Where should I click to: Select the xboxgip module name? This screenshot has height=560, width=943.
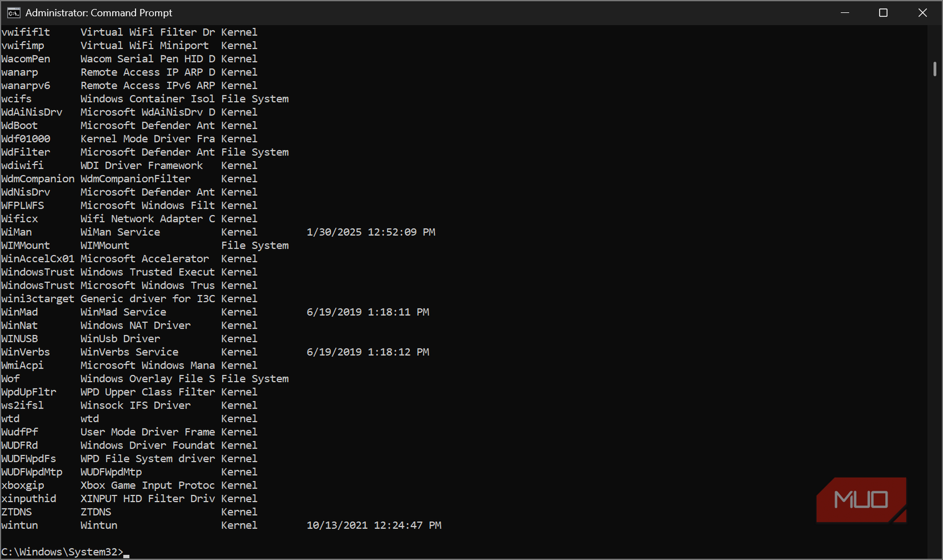point(23,486)
